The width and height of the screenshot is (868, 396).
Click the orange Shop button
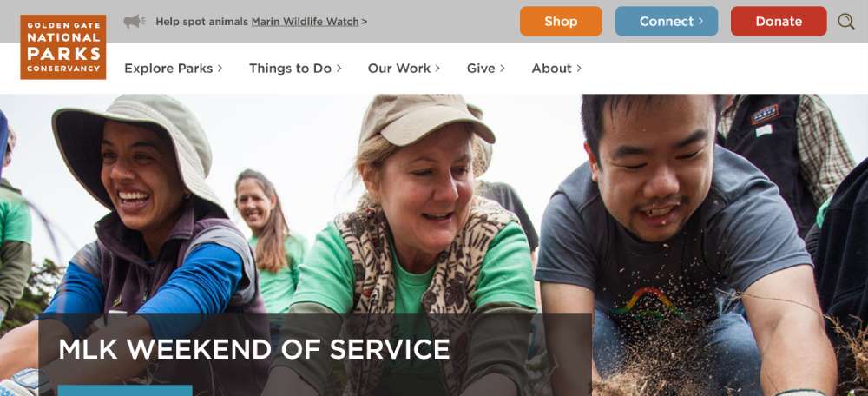pos(561,21)
